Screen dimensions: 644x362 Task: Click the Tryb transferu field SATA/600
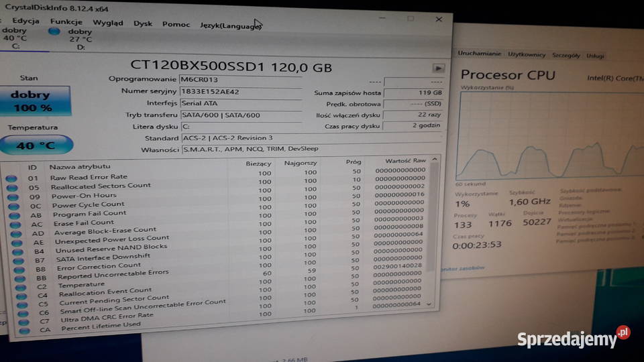pos(241,115)
